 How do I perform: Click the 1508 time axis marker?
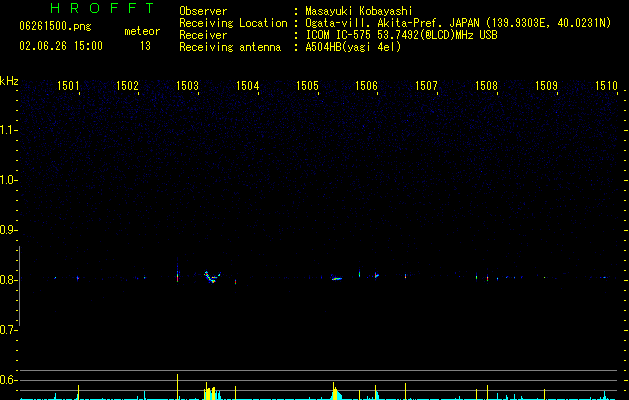coord(486,86)
